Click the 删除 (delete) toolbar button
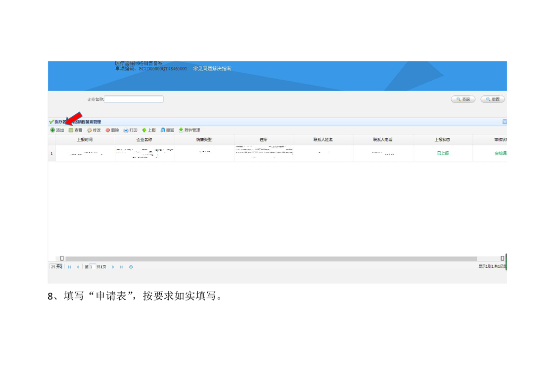 [112, 130]
